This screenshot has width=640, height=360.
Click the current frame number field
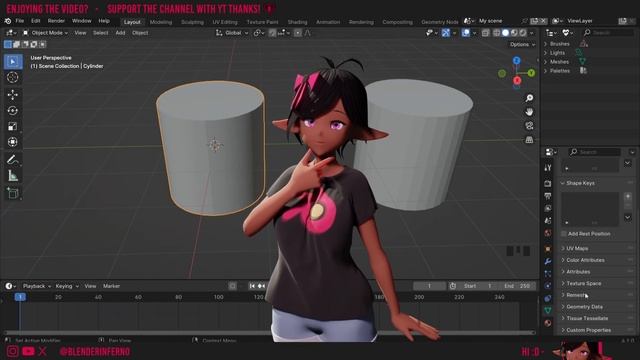pyautogui.click(x=429, y=286)
